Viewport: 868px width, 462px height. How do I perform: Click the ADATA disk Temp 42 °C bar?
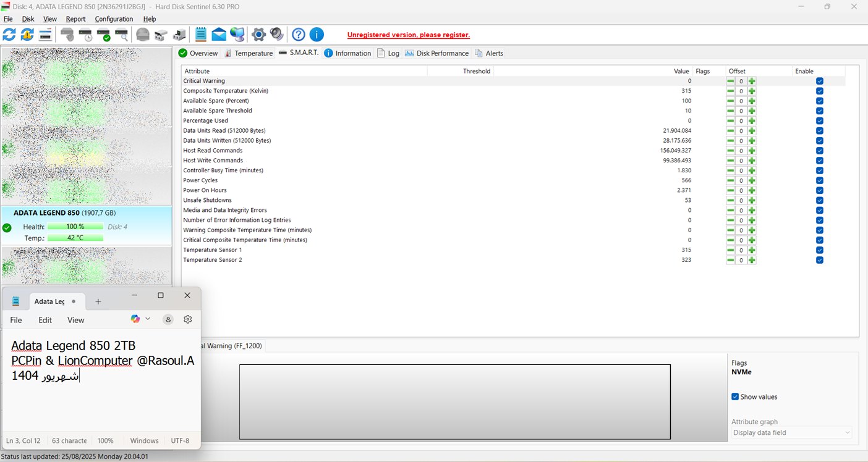point(75,238)
